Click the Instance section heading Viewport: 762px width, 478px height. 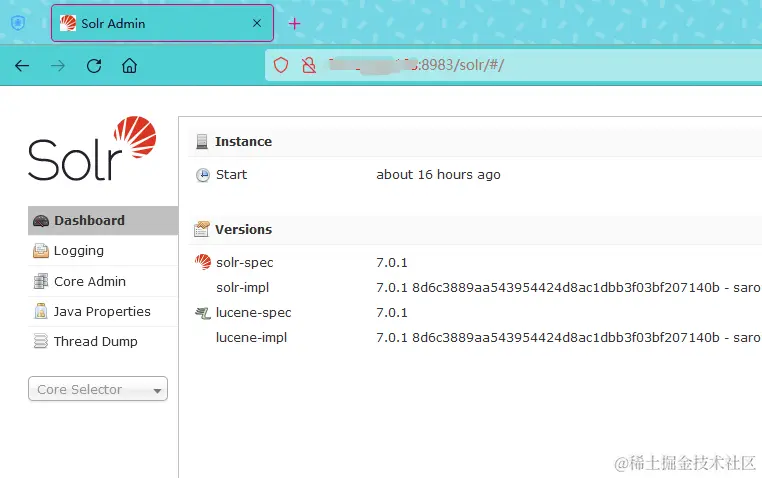click(243, 141)
